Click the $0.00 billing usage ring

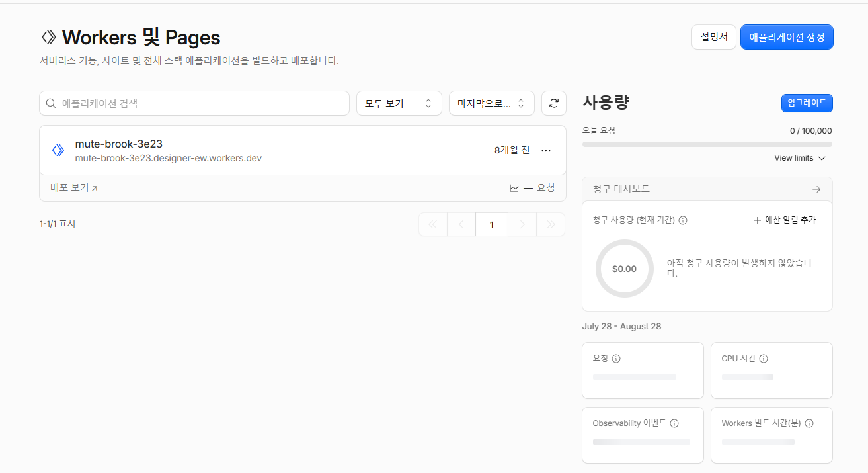[x=624, y=269]
